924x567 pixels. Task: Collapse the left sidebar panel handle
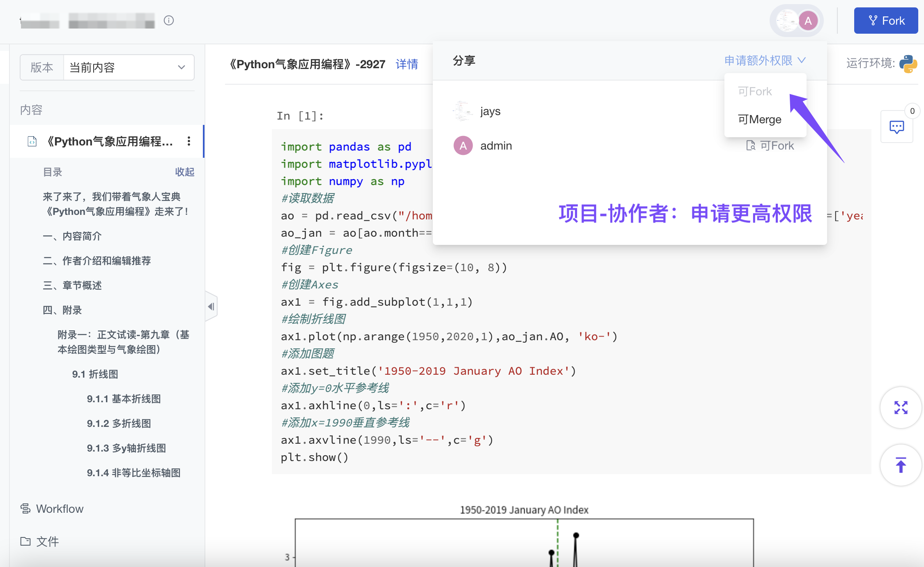click(211, 307)
